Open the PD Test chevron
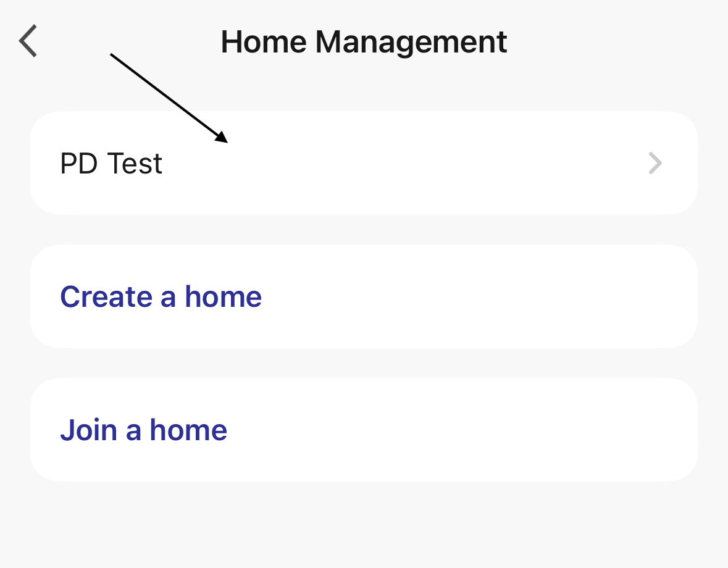 tap(655, 164)
